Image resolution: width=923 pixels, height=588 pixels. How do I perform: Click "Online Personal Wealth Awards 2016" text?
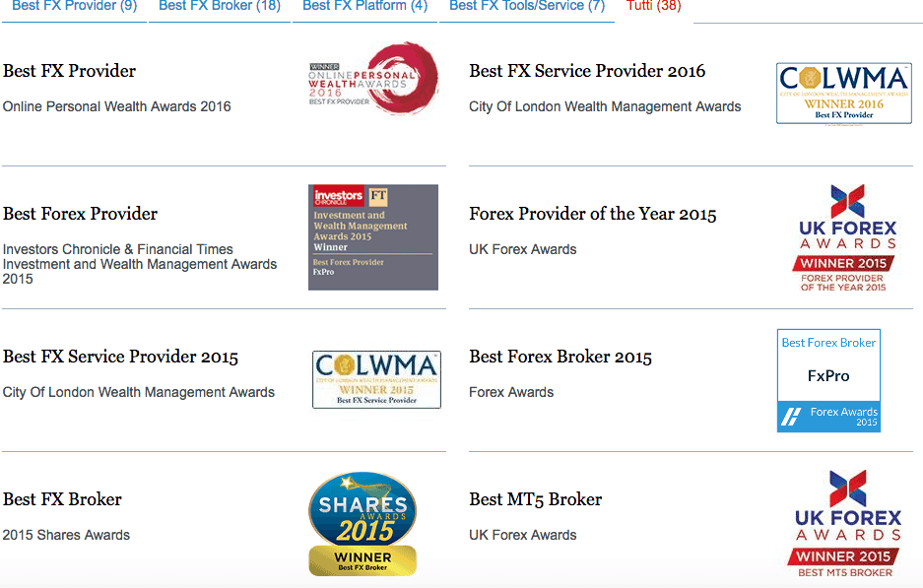[116, 106]
